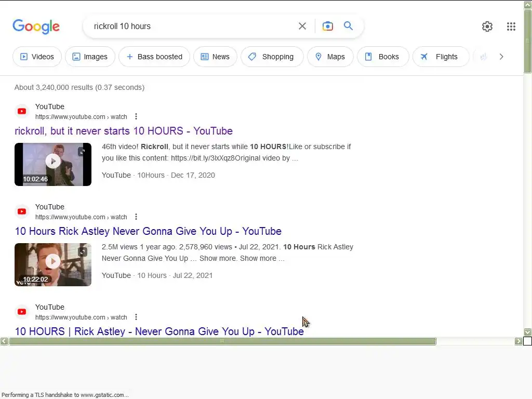
Task: Switch to the Images filter
Action: point(90,57)
